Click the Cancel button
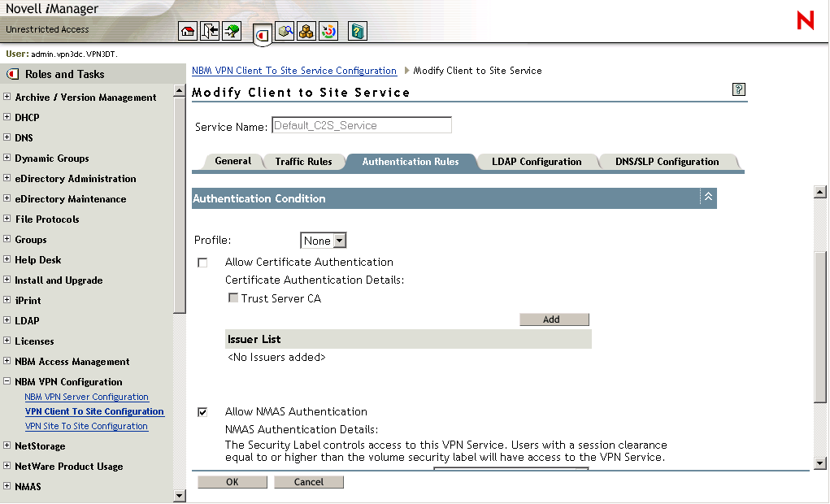Viewport: 830px width, 504px height. click(x=309, y=482)
